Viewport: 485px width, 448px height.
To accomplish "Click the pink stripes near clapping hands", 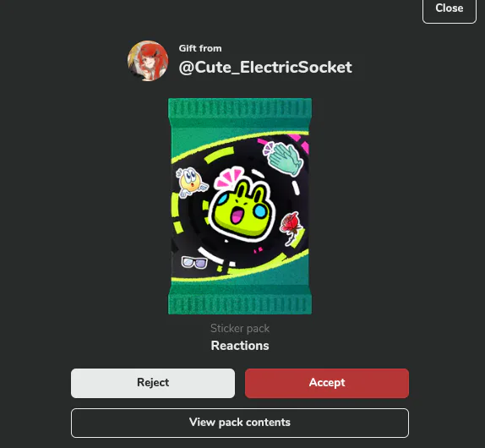I will pyautogui.click(x=302, y=143).
